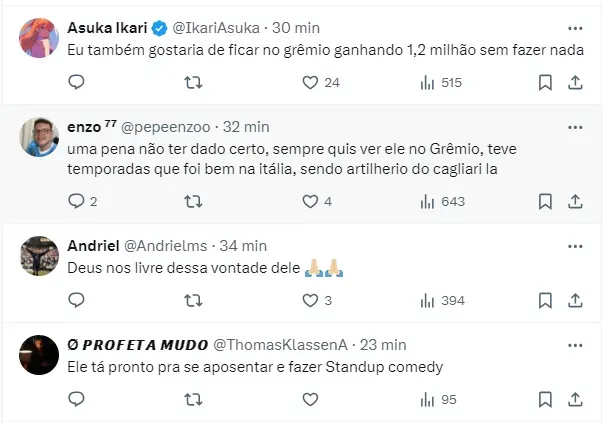Bookmark Andriel's tweet
Screen dimensions: 603x425
pyautogui.click(x=545, y=300)
